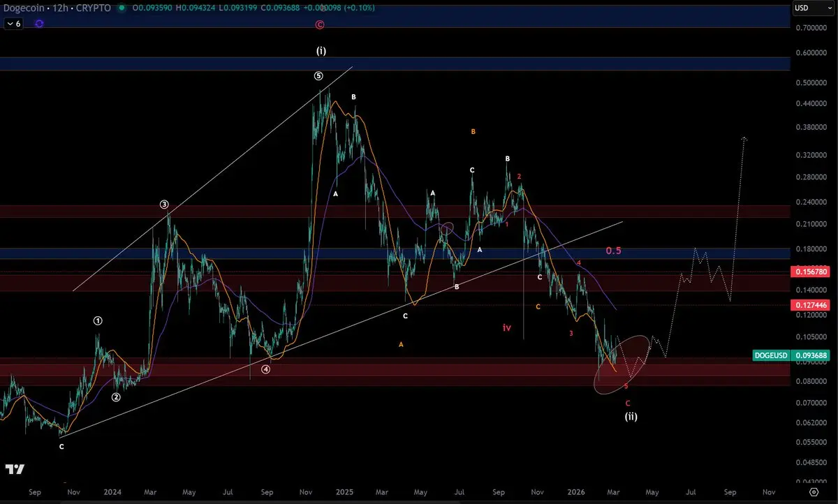This screenshot has height=504, width=838.
Task: Select the circled 1 wave label
Action: [98, 321]
